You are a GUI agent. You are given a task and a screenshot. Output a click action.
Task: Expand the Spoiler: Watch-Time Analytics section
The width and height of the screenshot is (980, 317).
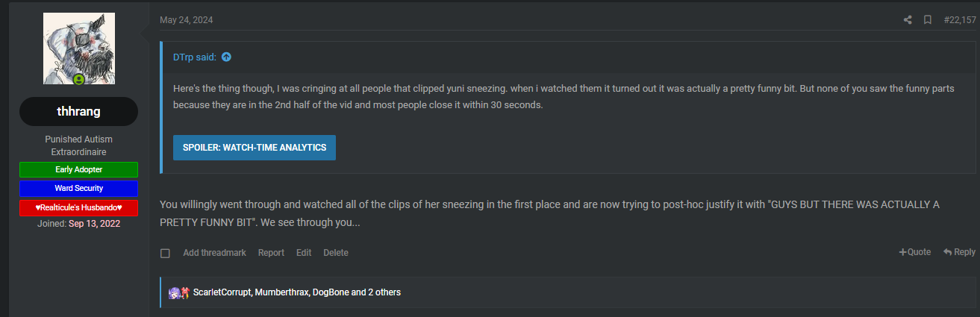(255, 148)
